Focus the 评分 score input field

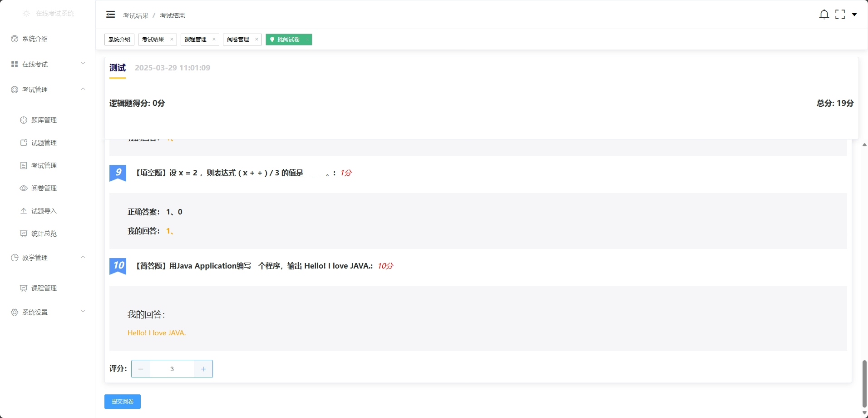pyautogui.click(x=172, y=369)
